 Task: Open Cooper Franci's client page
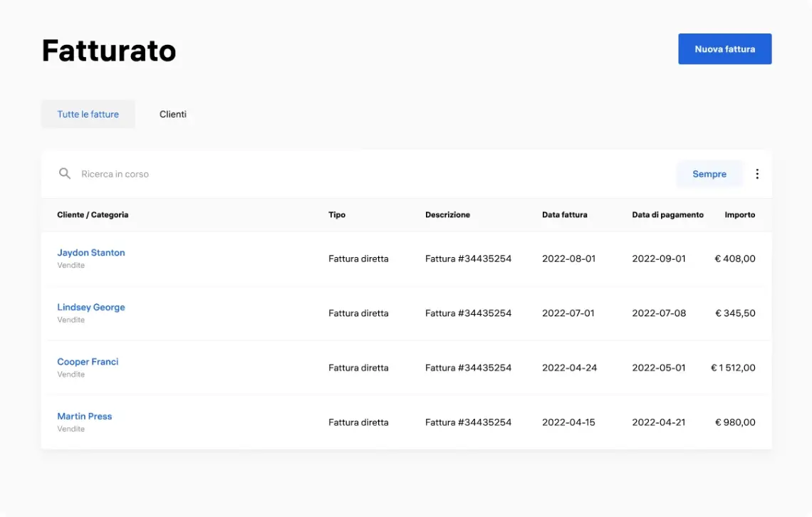coord(88,362)
